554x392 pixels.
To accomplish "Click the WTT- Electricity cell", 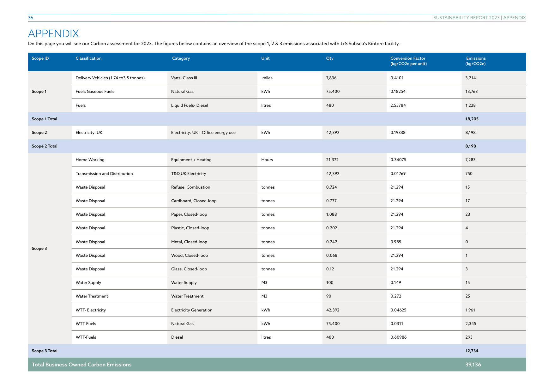I will [x=91, y=310].
